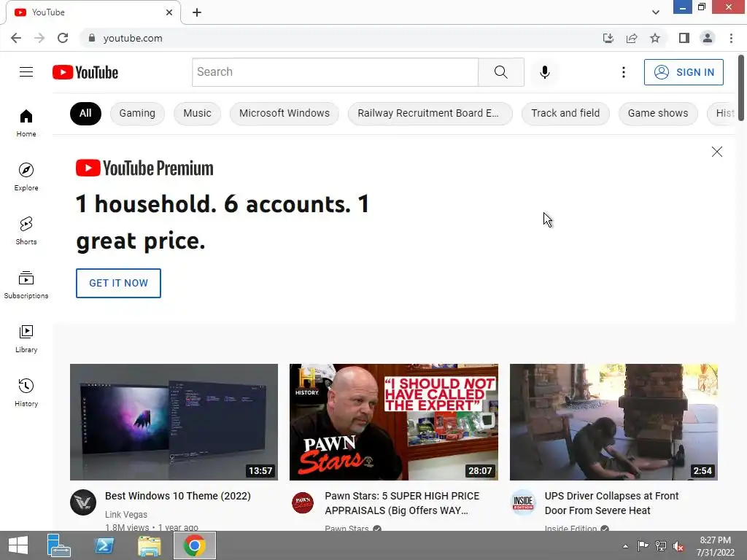Show hidden system tray icons
This screenshot has width=747, height=560.
pyautogui.click(x=625, y=546)
